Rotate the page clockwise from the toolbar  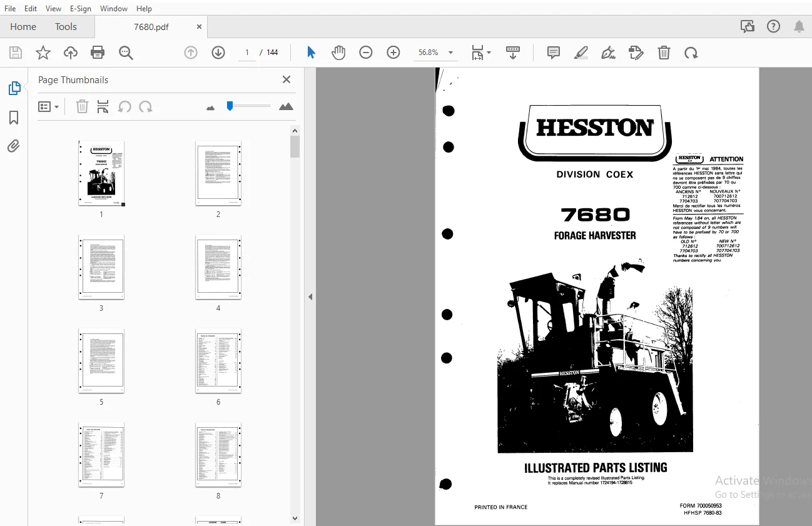691,53
